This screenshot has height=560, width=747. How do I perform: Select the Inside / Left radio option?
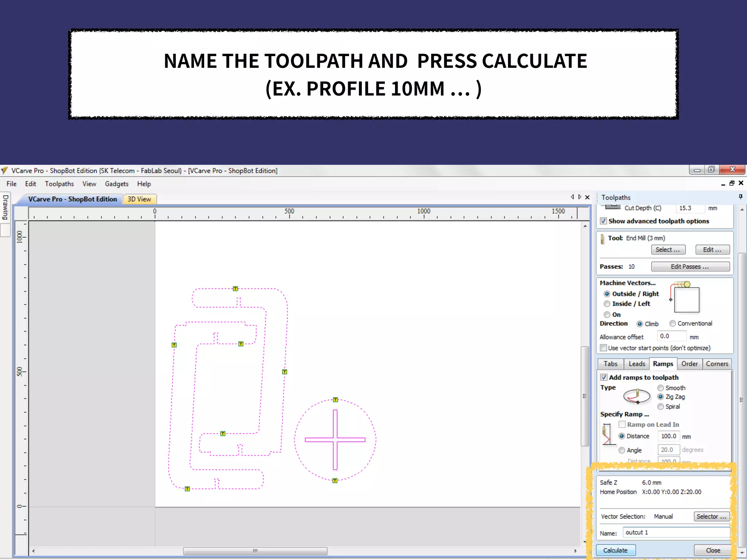pos(607,304)
